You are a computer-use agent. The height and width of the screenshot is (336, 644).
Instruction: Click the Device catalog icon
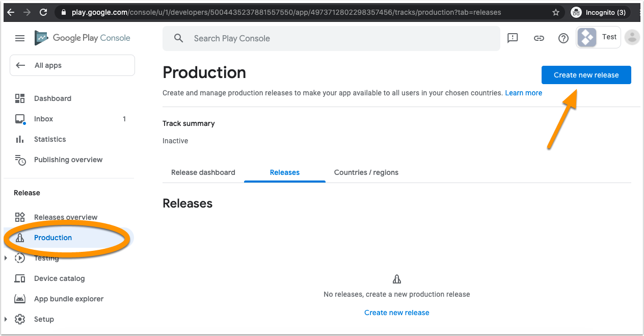[x=20, y=278]
